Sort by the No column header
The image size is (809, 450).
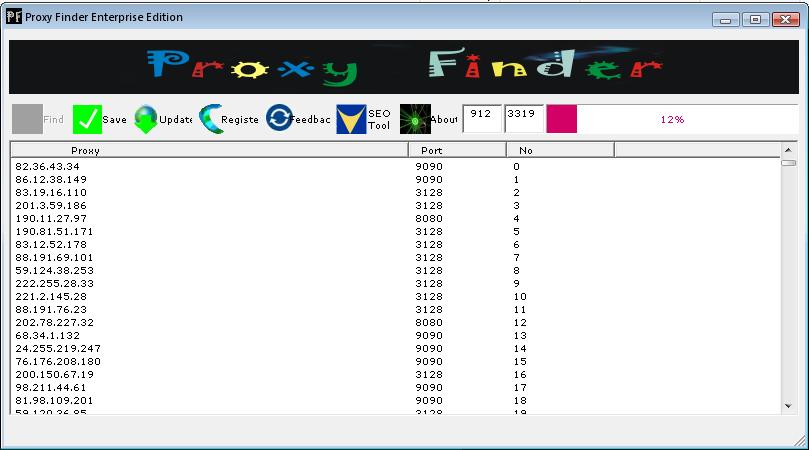(560, 150)
